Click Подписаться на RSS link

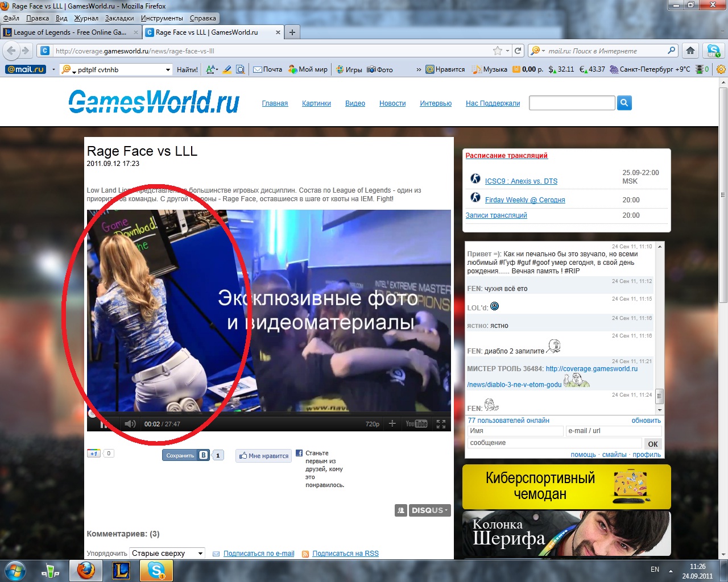coord(345,554)
